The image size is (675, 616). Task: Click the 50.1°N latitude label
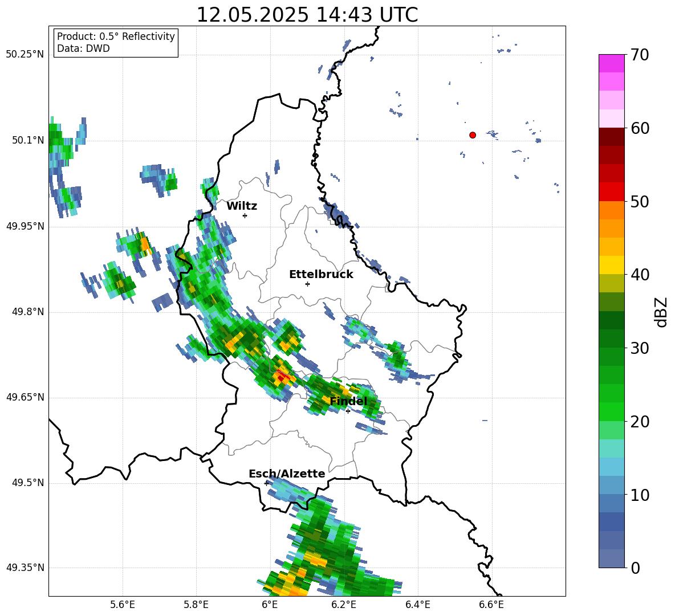click(x=27, y=140)
